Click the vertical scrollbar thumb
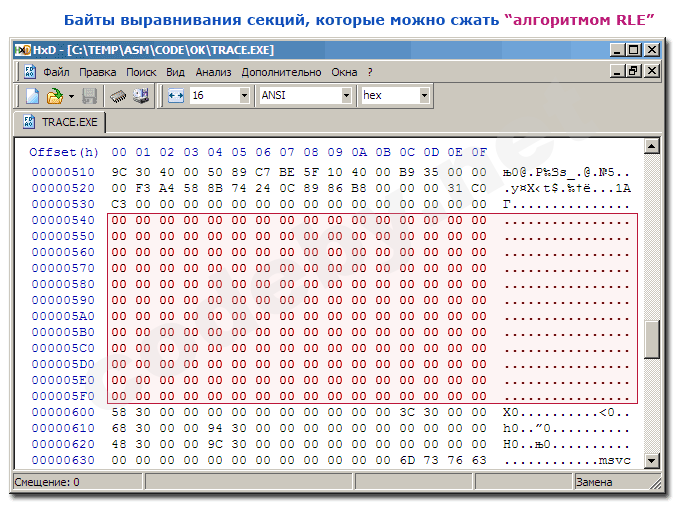676x506 pixels. pos(651,339)
